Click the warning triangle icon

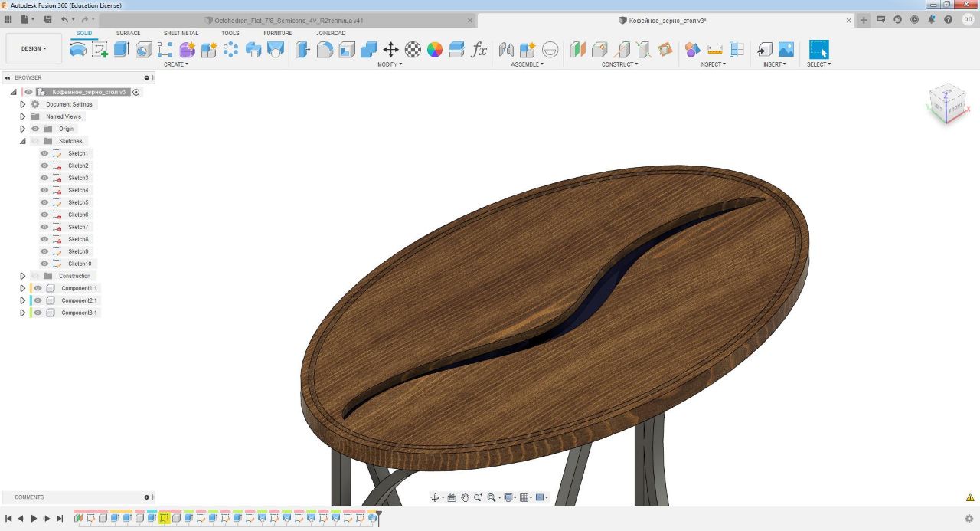970,497
